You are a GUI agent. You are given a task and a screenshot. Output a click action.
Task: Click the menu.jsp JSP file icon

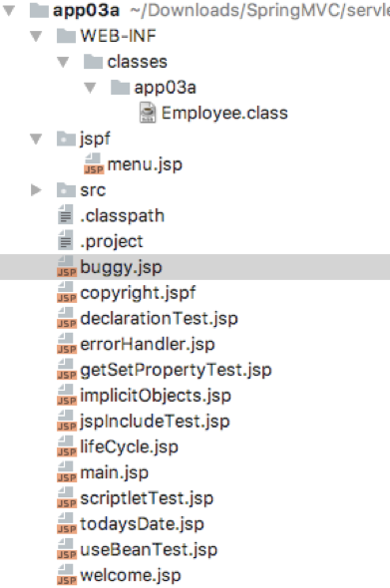(94, 164)
